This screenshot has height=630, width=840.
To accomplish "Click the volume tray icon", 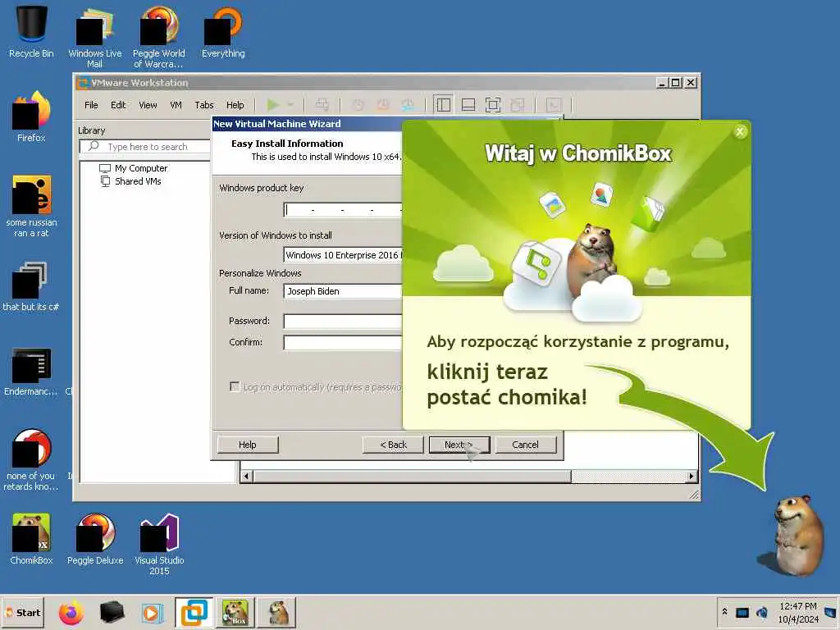I will click(762, 612).
